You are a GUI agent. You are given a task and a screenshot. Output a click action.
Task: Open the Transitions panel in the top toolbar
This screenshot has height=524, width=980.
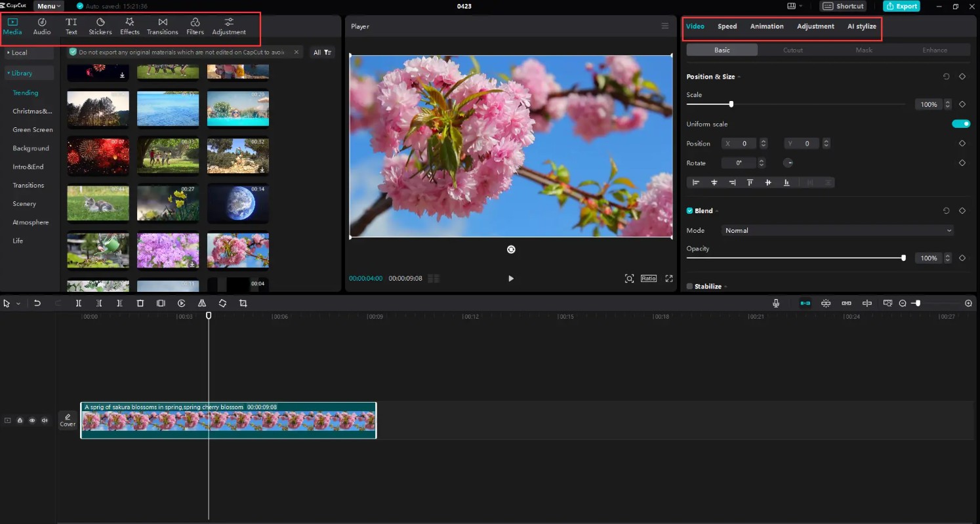pos(162,26)
